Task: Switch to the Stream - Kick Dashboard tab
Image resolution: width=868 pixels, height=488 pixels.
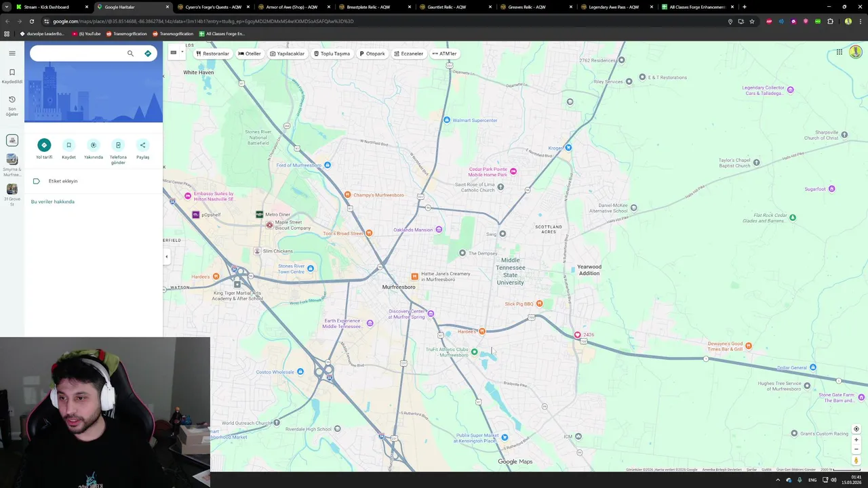Action: point(52,7)
